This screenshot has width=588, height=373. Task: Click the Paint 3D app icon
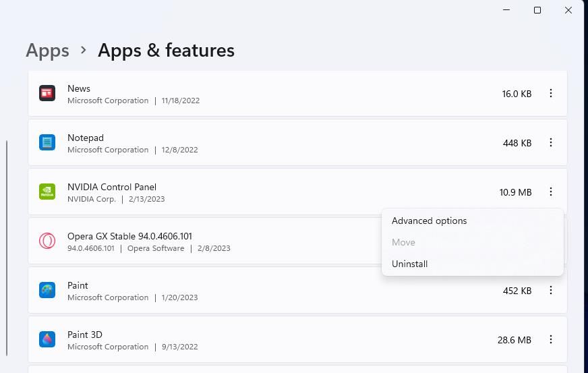tap(47, 339)
